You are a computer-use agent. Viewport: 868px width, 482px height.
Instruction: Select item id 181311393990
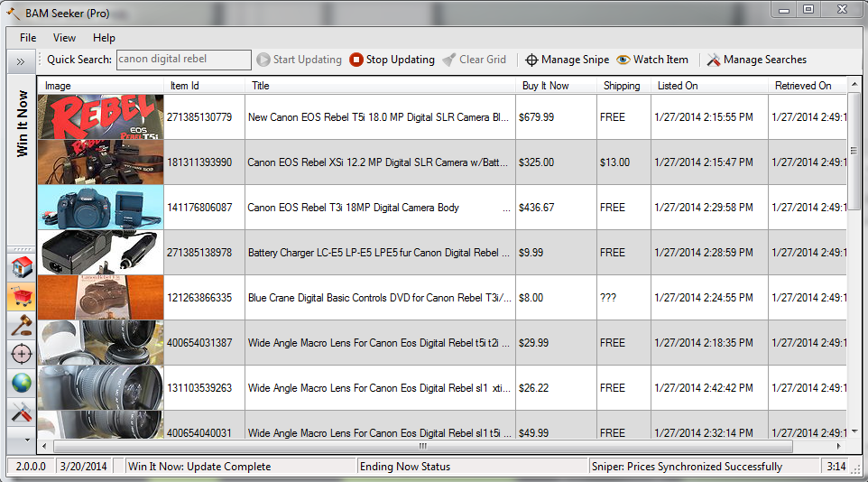[x=199, y=162]
